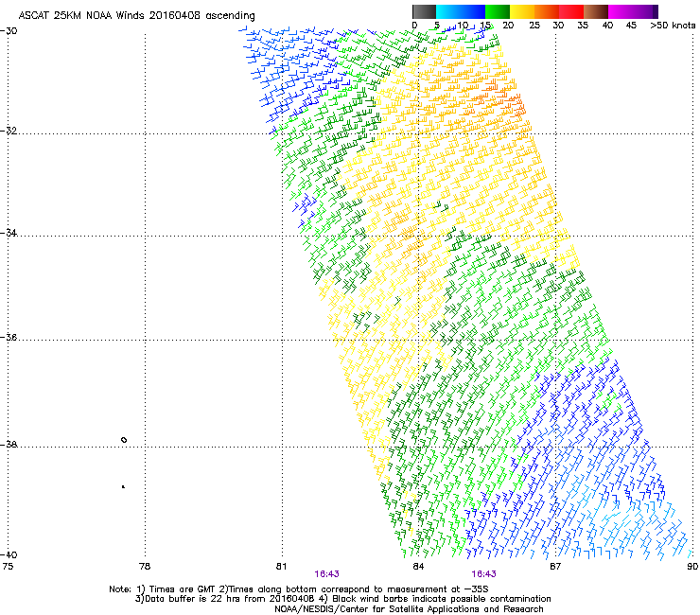This screenshot has width=700, height=615.
Task: Click the latitude axis label "-34"
Action: tap(9, 233)
